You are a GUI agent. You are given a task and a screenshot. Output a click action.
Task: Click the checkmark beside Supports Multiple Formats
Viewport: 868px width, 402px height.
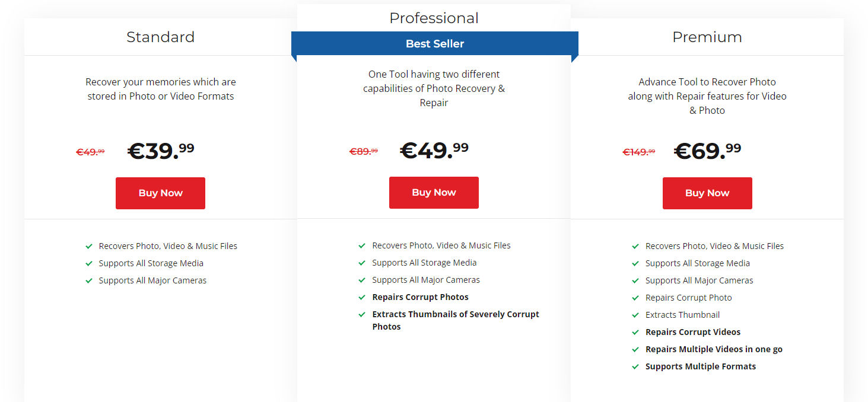(635, 367)
